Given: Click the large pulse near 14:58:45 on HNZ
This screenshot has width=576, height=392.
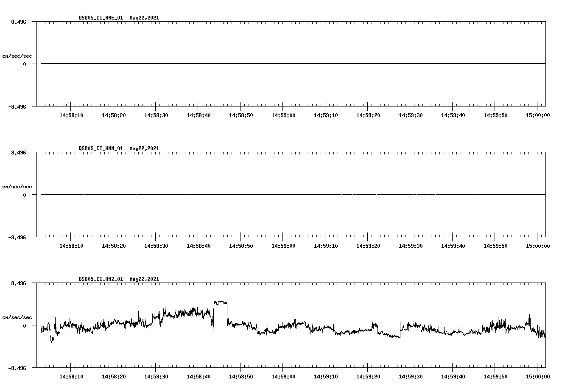Looking at the screenshot, I should click(221, 302).
